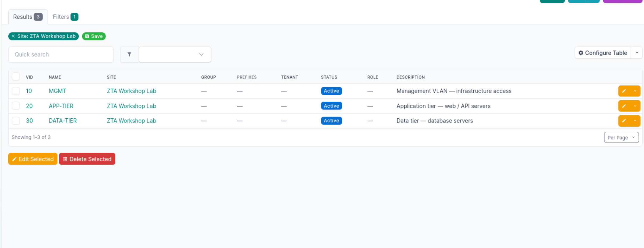644x248 pixels.
Task: Open the Per Page dropdown
Action: click(x=621, y=137)
